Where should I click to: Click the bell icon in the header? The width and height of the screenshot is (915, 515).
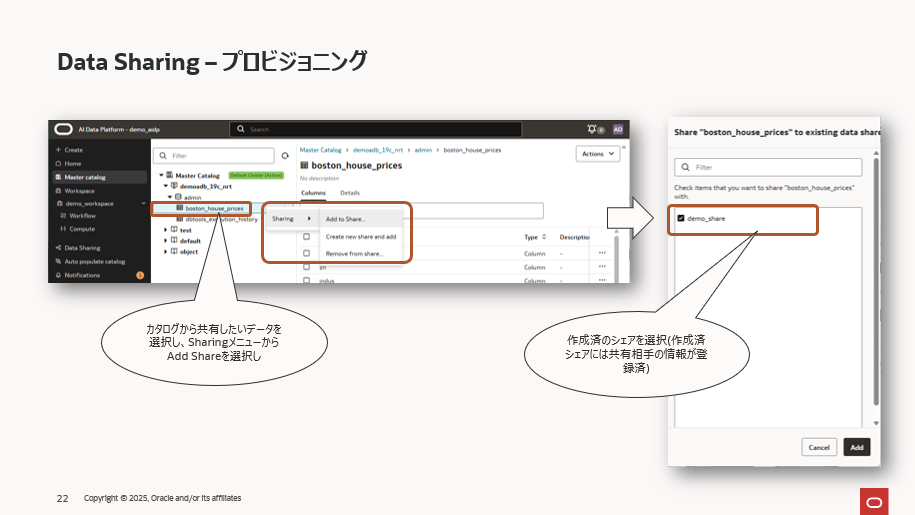tap(592, 129)
